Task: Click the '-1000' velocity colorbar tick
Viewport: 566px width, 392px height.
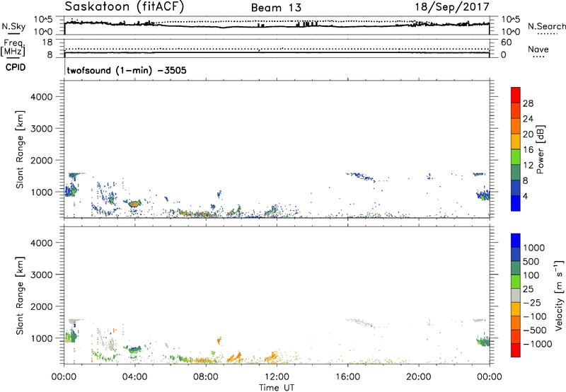Action: coord(537,344)
